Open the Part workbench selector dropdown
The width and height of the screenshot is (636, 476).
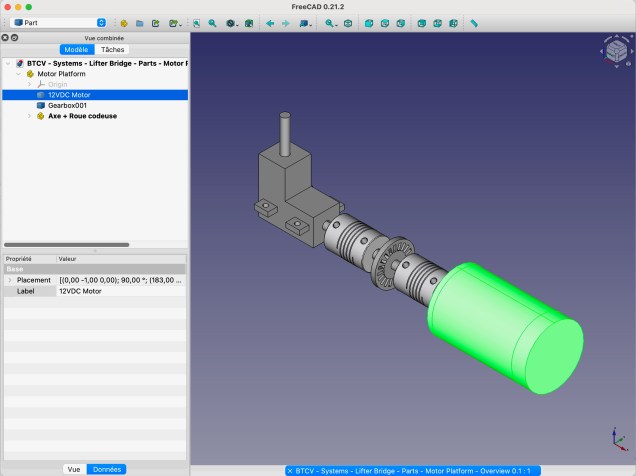pyautogui.click(x=59, y=22)
